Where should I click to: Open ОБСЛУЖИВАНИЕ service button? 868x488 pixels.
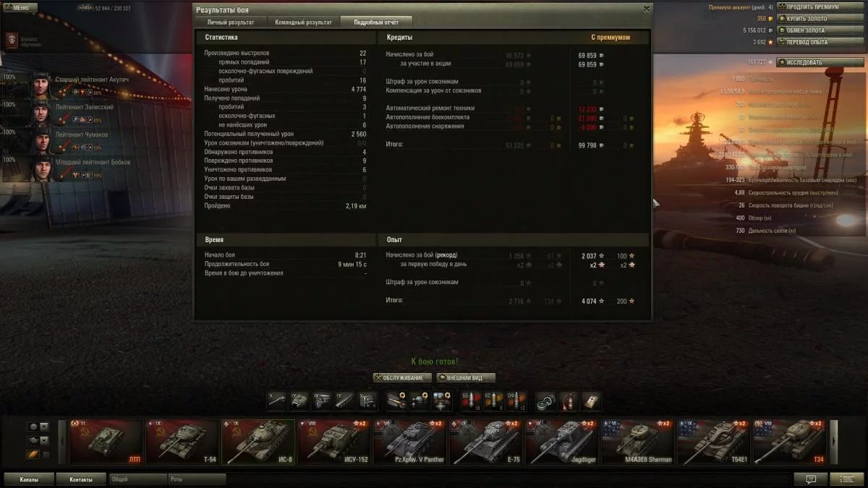403,377
